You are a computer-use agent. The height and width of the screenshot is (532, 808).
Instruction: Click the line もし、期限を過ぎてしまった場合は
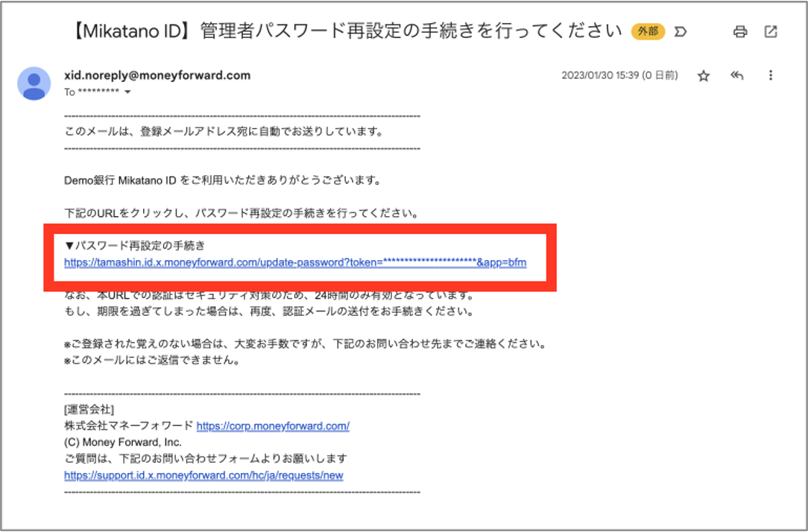[268, 311]
